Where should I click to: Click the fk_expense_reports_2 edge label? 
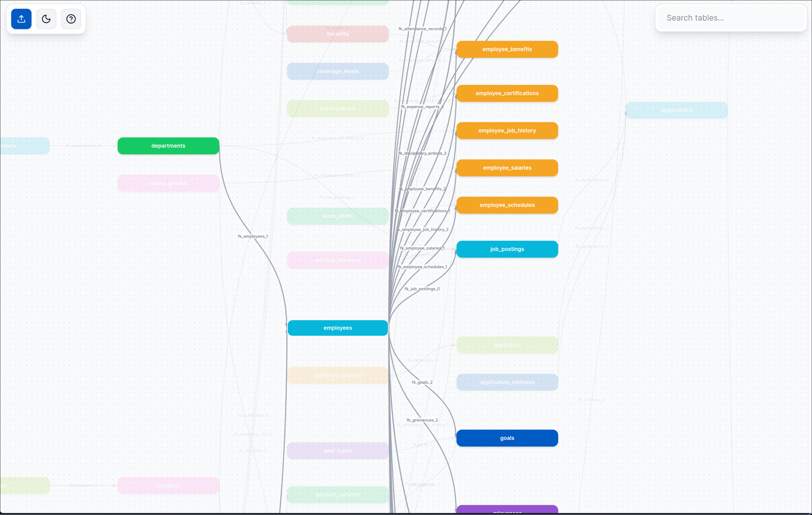click(422, 107)
